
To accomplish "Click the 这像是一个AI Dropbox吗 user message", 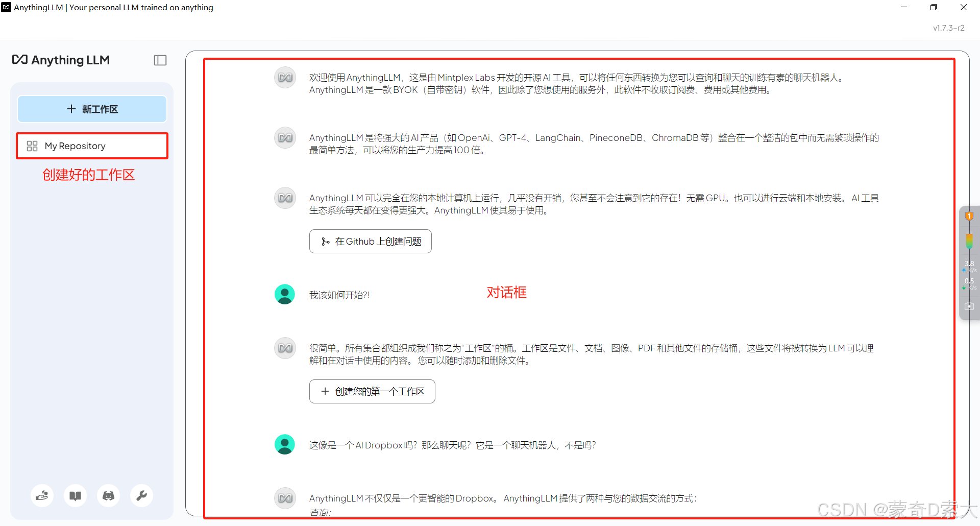I will tap(452, 445).
